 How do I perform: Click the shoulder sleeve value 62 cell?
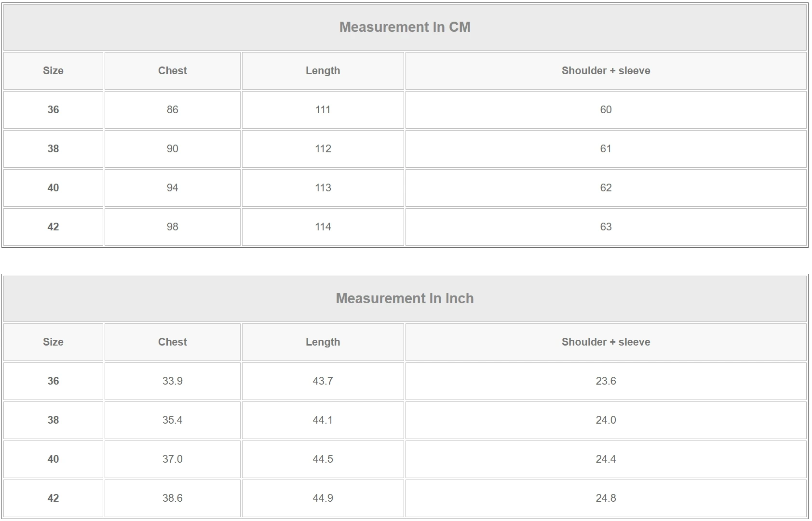[606, 188]
